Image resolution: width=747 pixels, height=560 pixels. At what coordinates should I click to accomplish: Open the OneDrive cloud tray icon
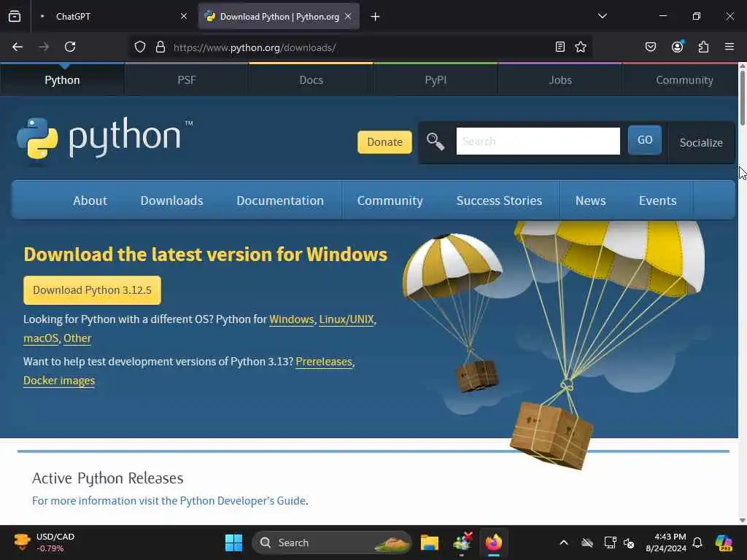point(587,542)
